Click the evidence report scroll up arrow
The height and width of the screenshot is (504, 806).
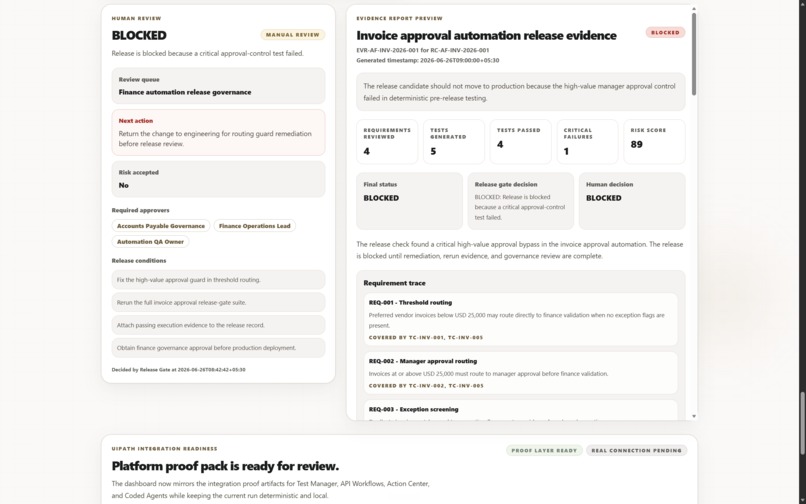(694, 9)
